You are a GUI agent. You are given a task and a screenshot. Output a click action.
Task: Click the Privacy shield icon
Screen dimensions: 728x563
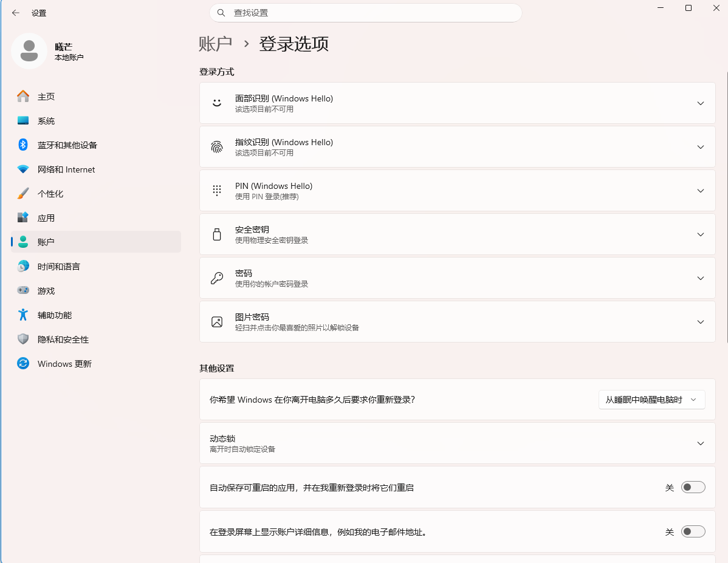tap(23, 340)
